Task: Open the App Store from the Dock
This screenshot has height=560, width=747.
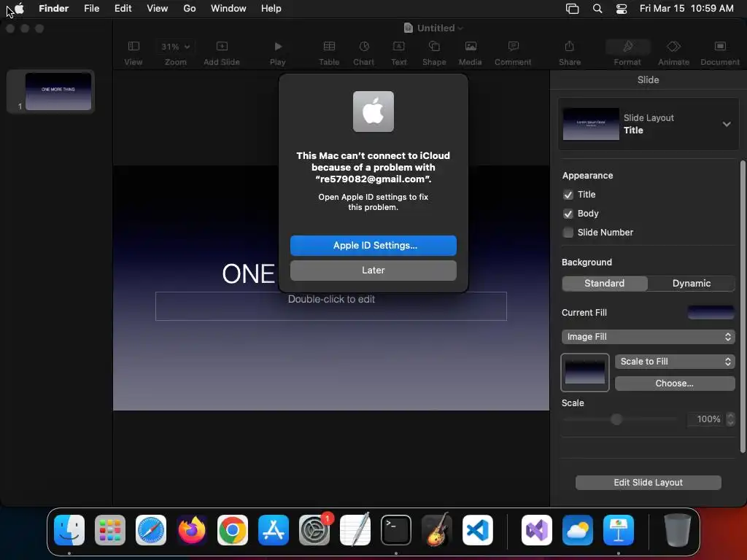Action: point(274,530)
